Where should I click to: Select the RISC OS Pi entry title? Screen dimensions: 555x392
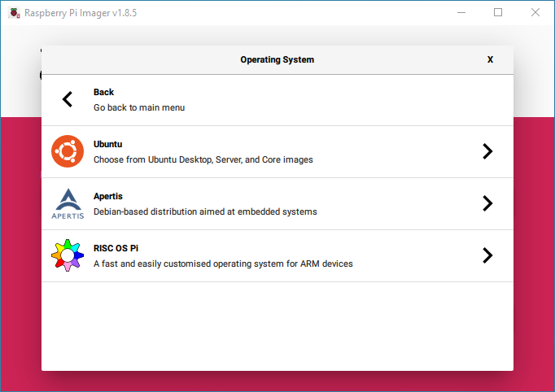[x=116, y=248]
